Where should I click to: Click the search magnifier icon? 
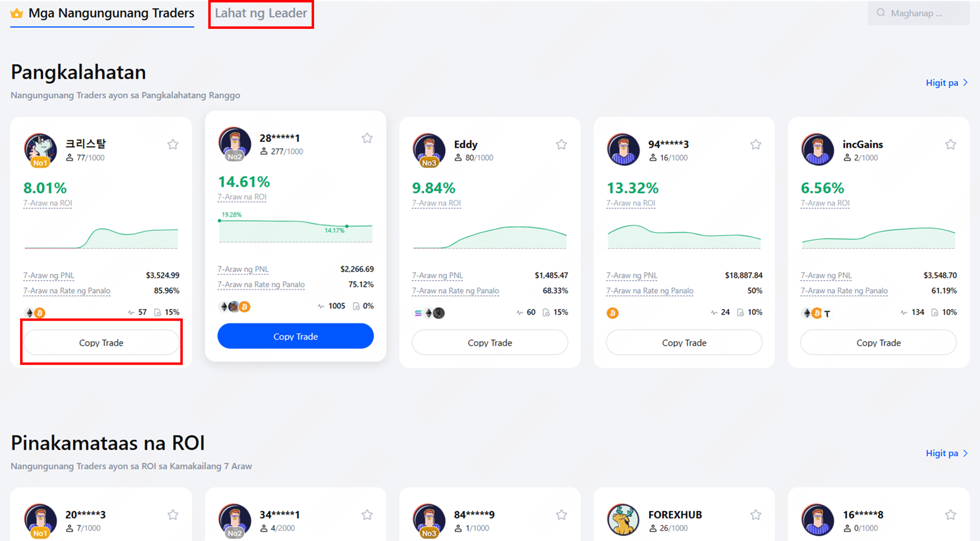tap(881, 13)
